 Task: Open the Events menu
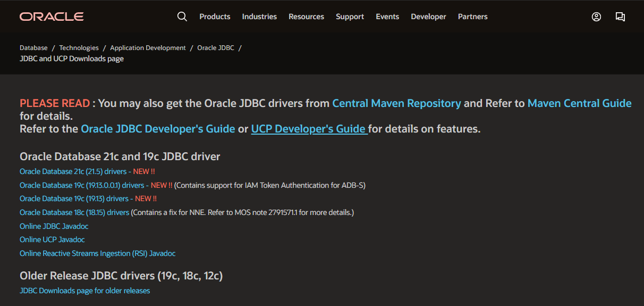click(x=387, y=16)
